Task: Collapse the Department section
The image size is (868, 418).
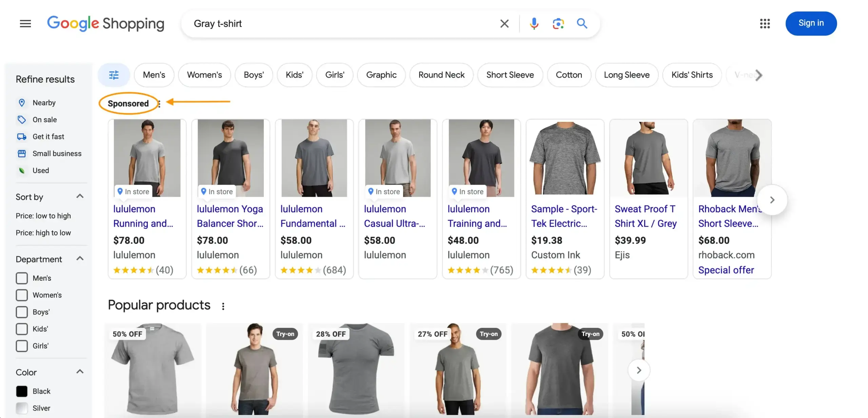Action: 80,259
